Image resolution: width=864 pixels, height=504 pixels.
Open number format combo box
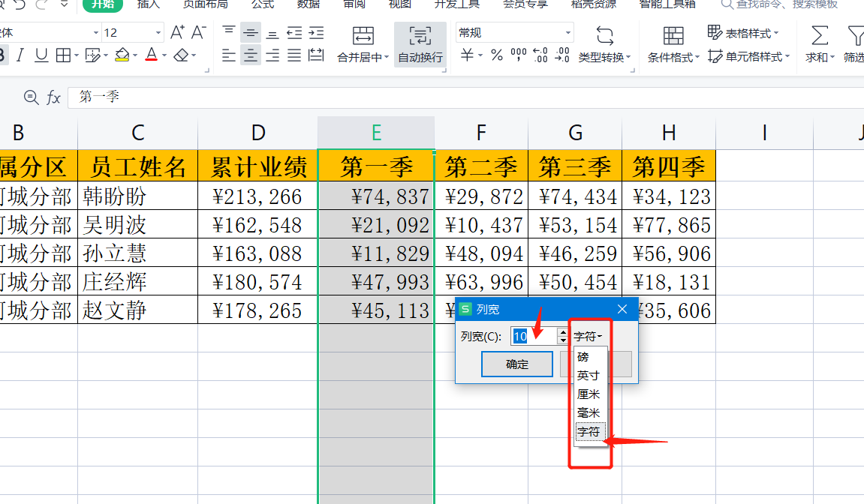tap(515, 33)
